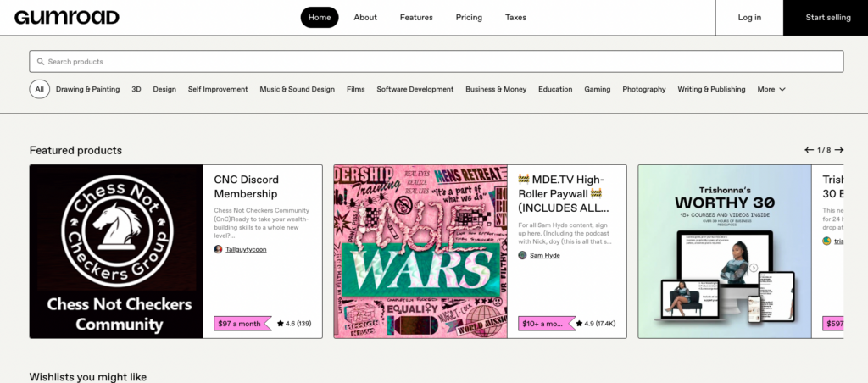
Task: Select the Home nav item
Action: click(x=320, y=17)
